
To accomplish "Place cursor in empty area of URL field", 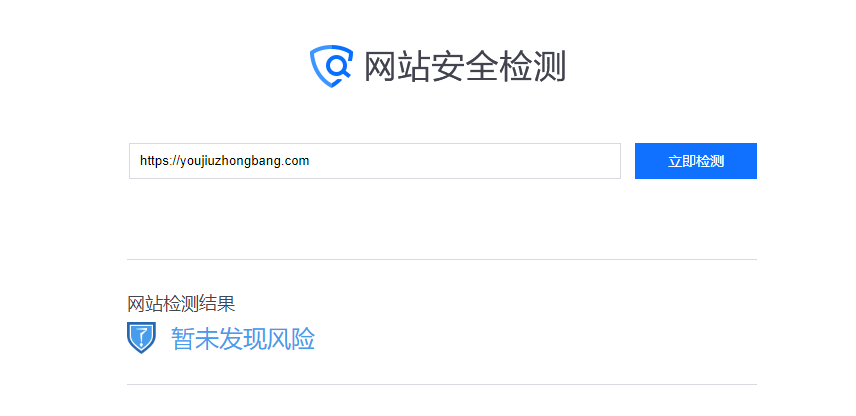I will coord(464,161).
